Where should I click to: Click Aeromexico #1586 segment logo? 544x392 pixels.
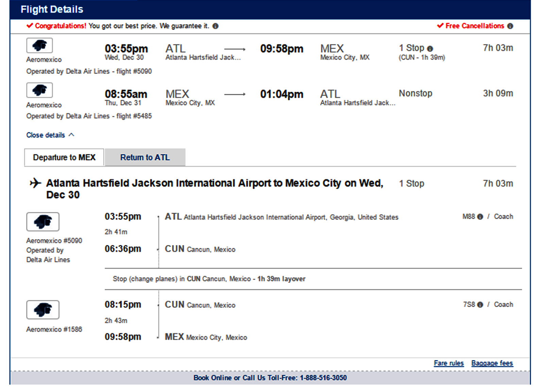(x=43, y=310)
